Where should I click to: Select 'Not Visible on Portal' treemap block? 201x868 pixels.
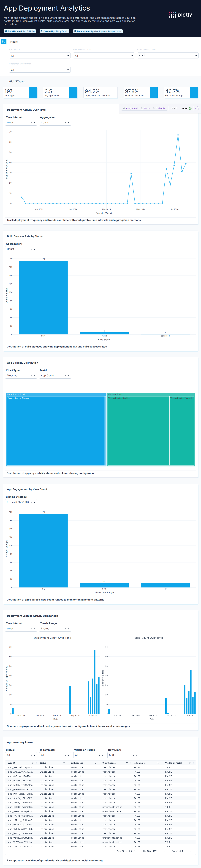coord(56,430)
